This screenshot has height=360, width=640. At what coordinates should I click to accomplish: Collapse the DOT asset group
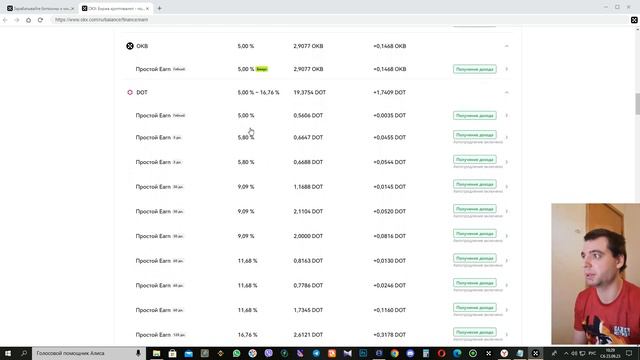[507, 93]
